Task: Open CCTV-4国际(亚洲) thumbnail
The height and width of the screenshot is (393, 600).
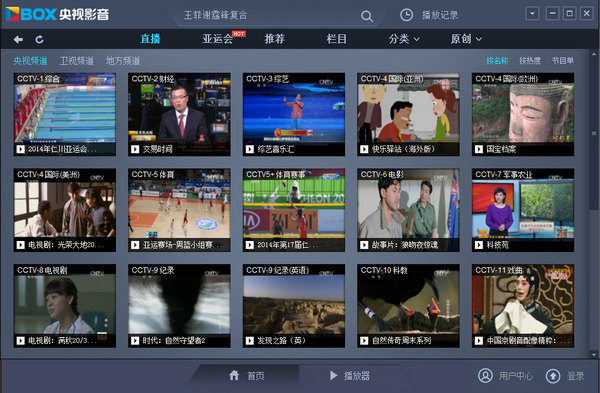Action: pos(408,114)
